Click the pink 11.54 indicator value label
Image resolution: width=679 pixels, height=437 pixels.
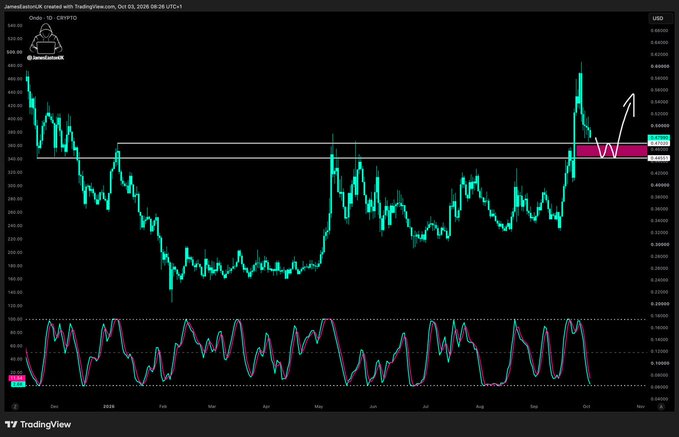[x=17, y=379]
